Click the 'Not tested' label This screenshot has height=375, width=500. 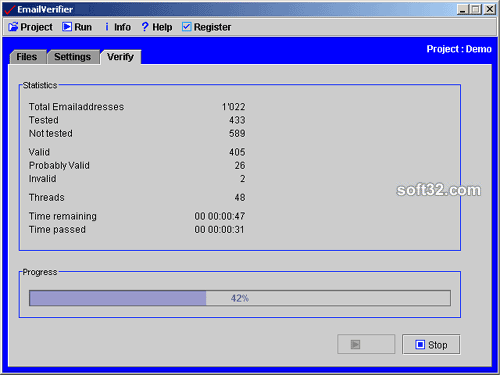click(51, 133)
